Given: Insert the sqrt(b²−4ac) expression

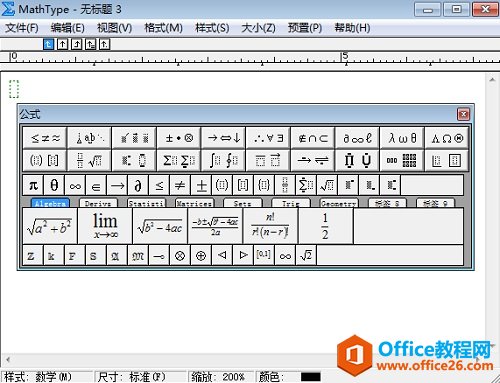Looking at the screenshot, I should pos(160,226).
